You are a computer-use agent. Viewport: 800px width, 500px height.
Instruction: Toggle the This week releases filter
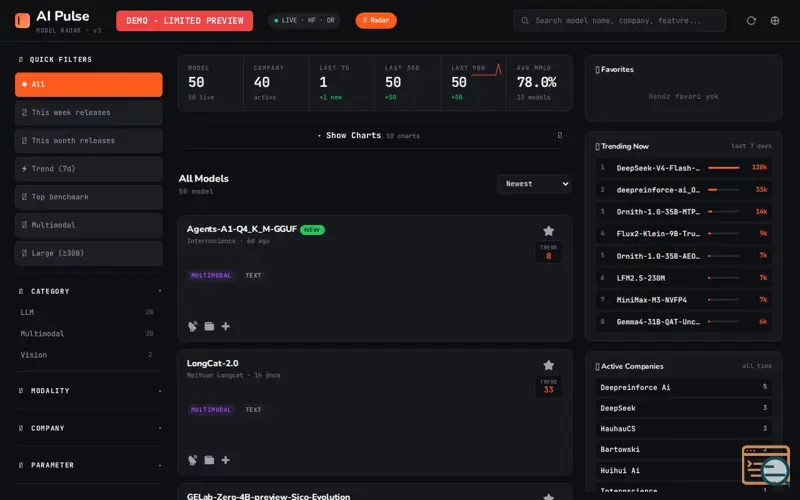tap(89, 112)
